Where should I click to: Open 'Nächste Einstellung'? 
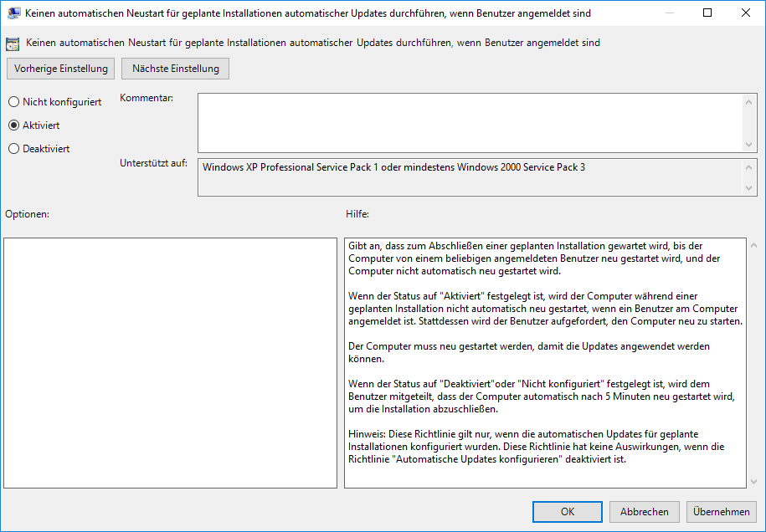pos(175,69)
